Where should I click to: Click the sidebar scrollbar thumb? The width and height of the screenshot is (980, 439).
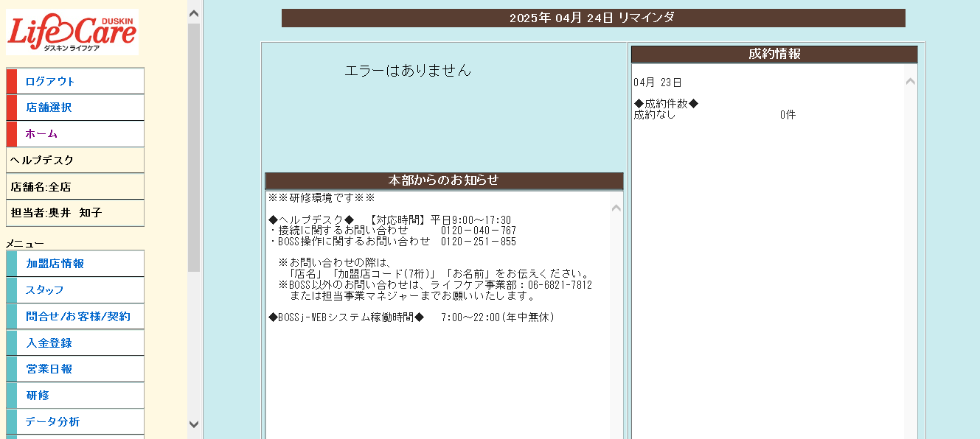[x=194, y=147]
